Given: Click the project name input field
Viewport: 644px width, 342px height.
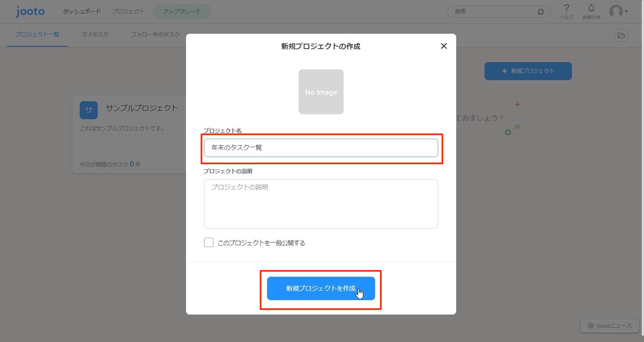Looking at the screenshot, I should click(321, 148).
